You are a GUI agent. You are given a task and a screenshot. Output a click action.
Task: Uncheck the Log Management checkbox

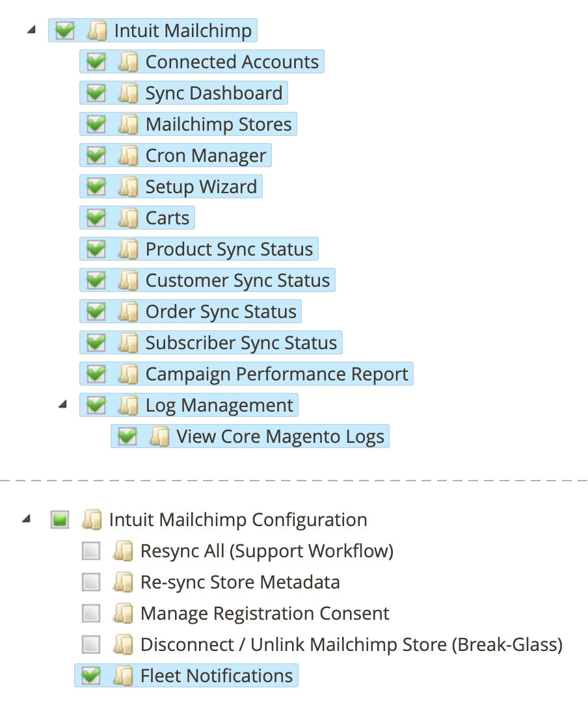(96, 405)
